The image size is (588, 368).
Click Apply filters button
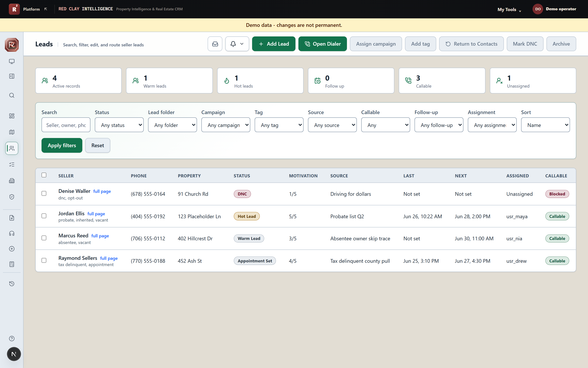click(x=62, y=145)
